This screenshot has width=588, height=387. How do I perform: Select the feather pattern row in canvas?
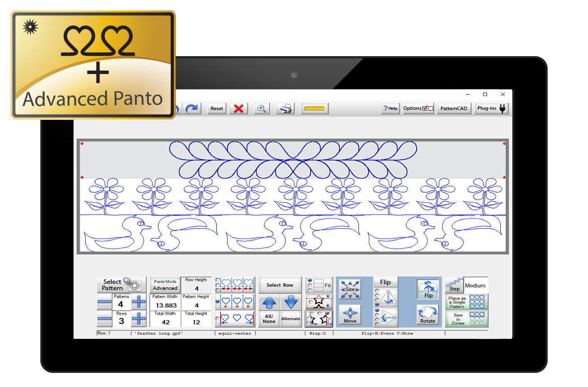tap(293, 160)
